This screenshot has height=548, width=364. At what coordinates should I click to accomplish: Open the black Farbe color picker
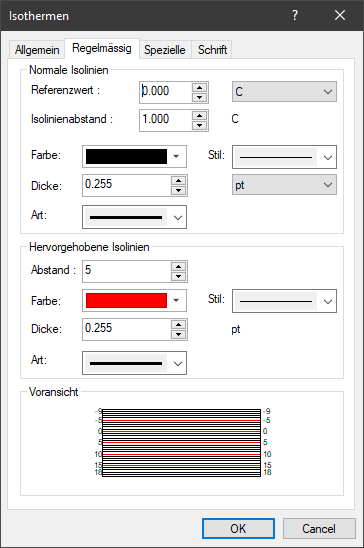[x=134, y=157]
